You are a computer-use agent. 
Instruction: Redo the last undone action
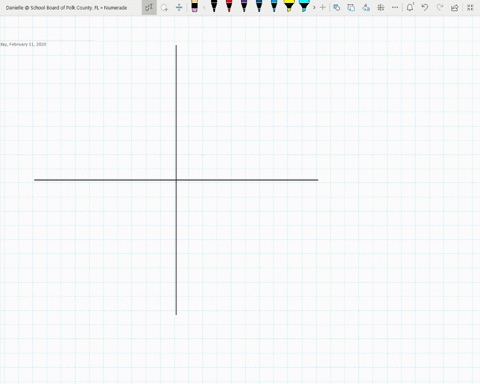click(440, 7)
